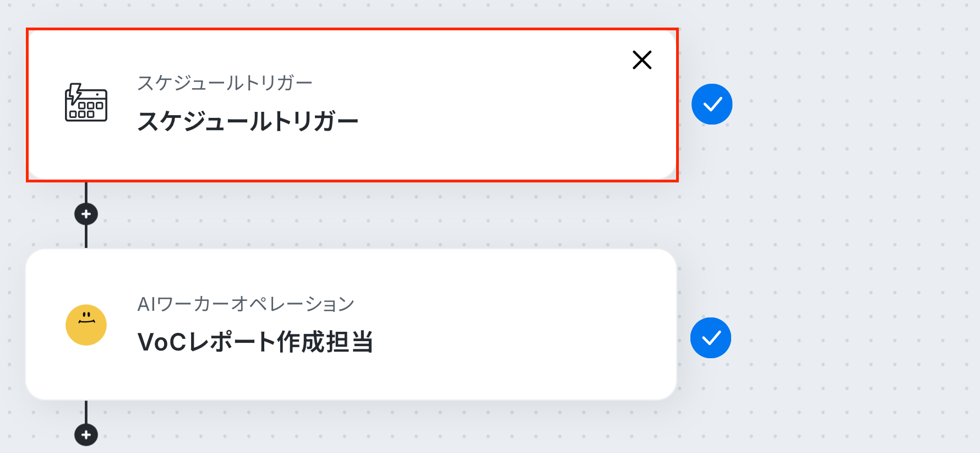The image size is (980, 453).
Task: Click the yellow face AI worker icon
Action: pyautogui.click(x=86, y=325)
